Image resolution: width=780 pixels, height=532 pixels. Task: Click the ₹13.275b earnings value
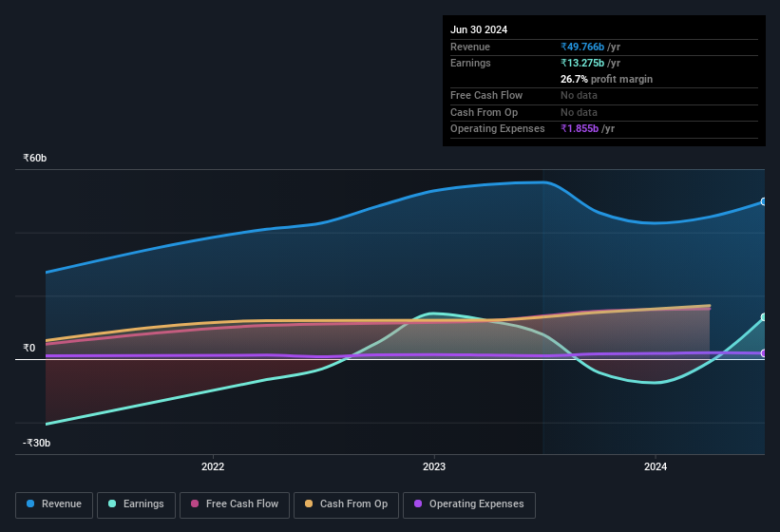point(582,63)
